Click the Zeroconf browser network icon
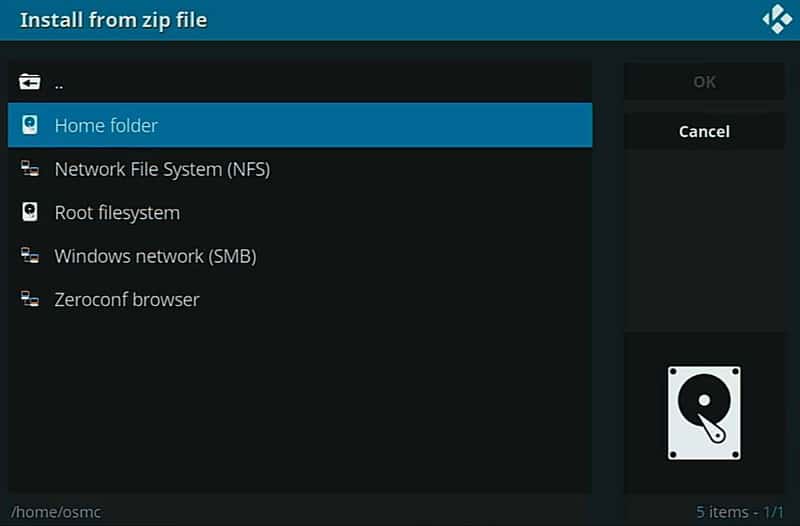Viewport: 800px width, 526px height. [30, 298]
